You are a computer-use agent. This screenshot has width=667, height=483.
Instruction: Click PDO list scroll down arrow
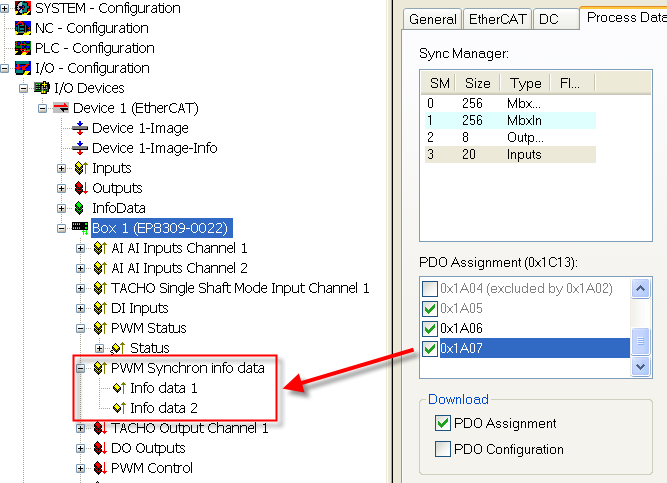(x=640, y=366)
